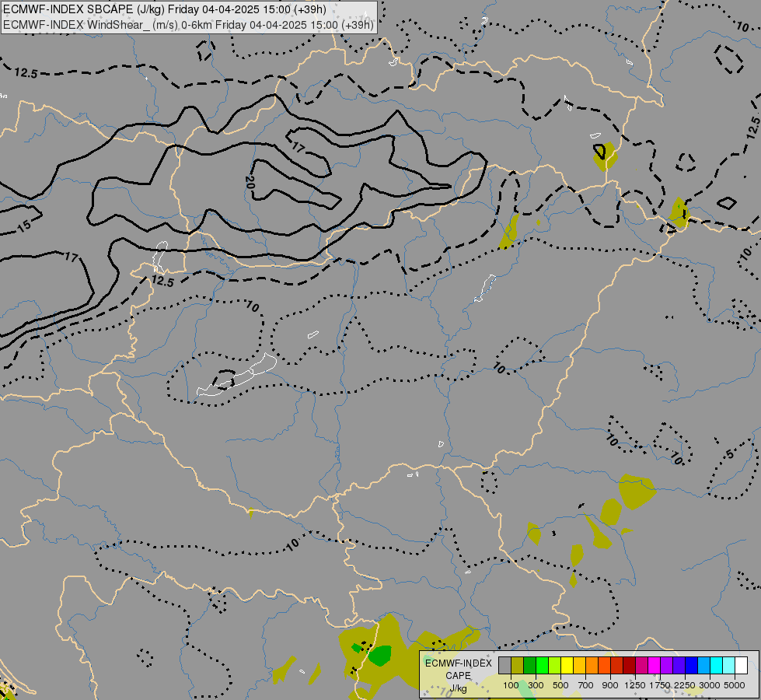This screenshot has width=761, height=700.
Task: Pick the pure yellow legend swatch
Action: (567, 665)
